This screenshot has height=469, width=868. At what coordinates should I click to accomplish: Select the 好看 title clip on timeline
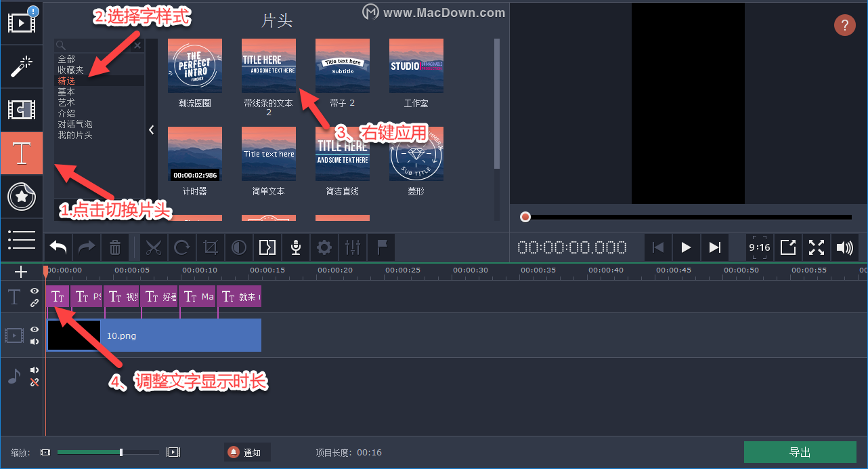[x=160, y=296]
